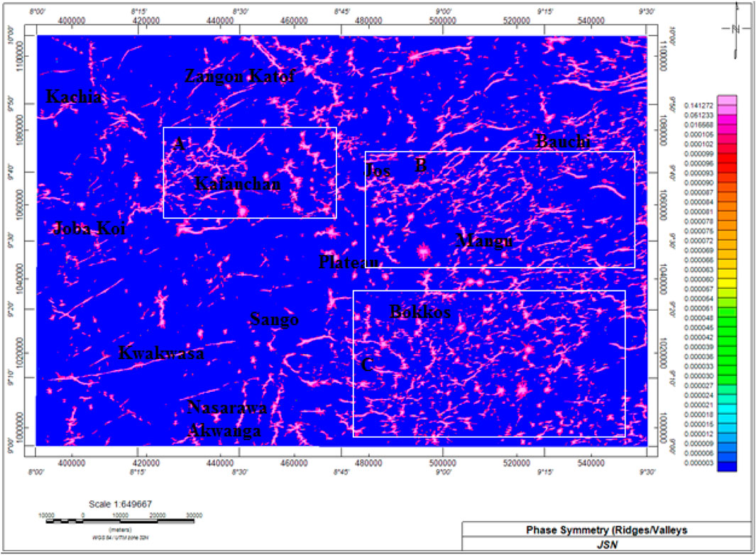Viewport: 756px width, 555px height.
Task: Click the Phase Symmetry (Ridges/Valleys title
Action: point(606,530)
